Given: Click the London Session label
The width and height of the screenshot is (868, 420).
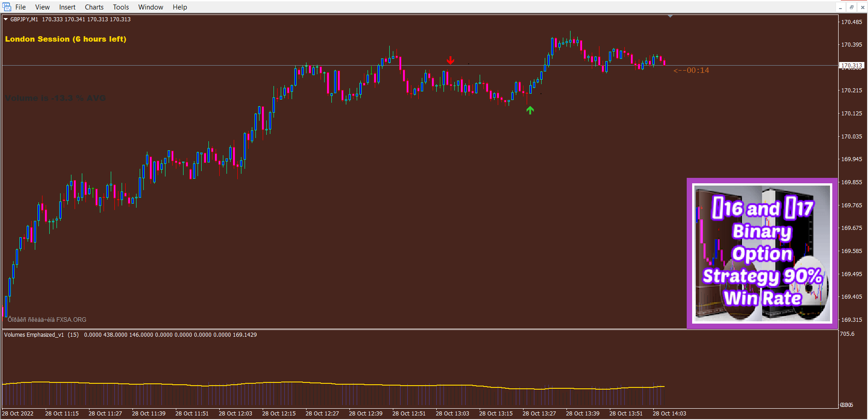Looking at the screenshot, I should coord(66,39).
